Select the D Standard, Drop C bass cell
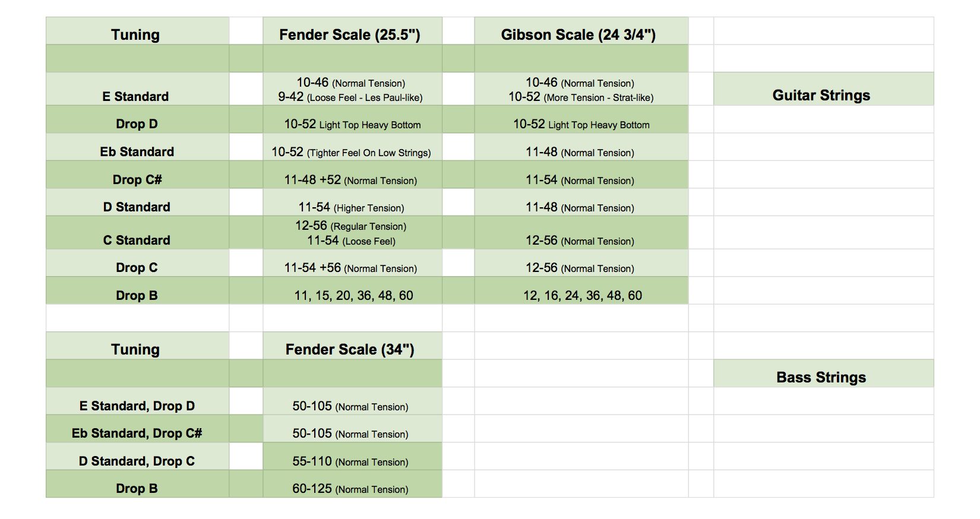 137,457
